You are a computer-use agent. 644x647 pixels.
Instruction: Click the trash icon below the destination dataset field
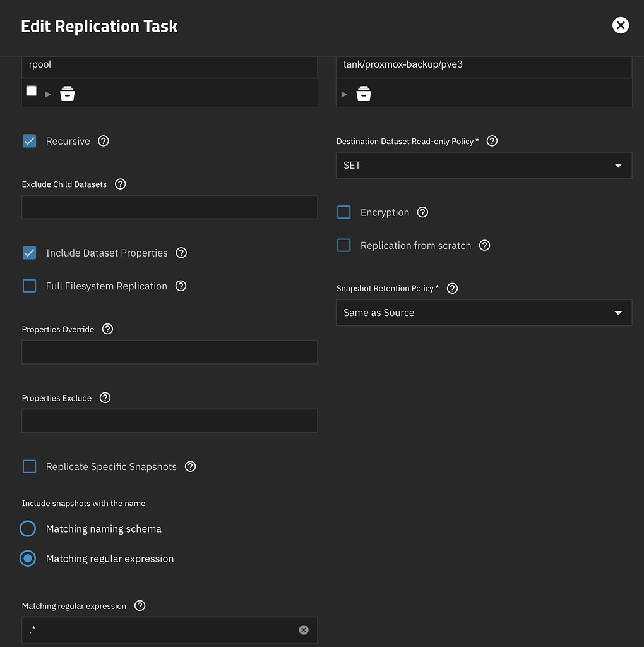[364, 93]
